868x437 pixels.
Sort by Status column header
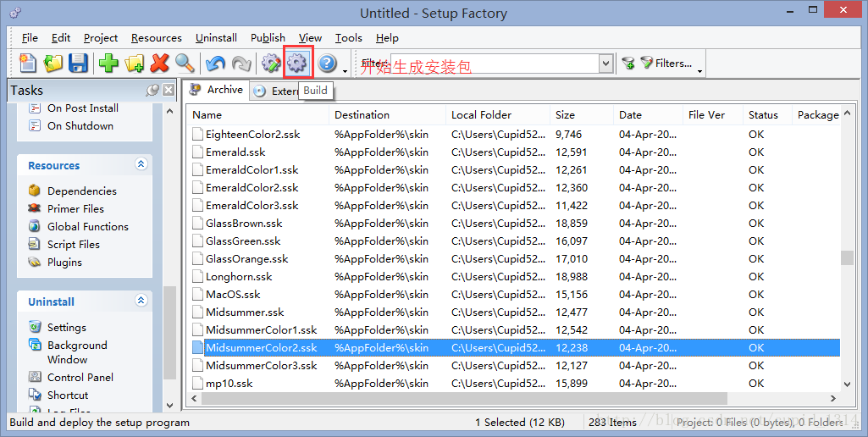pyautogui.click(x=766, y=114)
